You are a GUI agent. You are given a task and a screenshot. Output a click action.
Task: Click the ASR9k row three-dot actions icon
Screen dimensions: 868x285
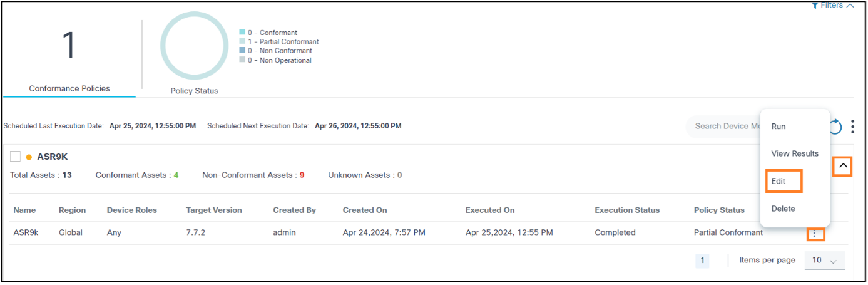tap(814, 234)
